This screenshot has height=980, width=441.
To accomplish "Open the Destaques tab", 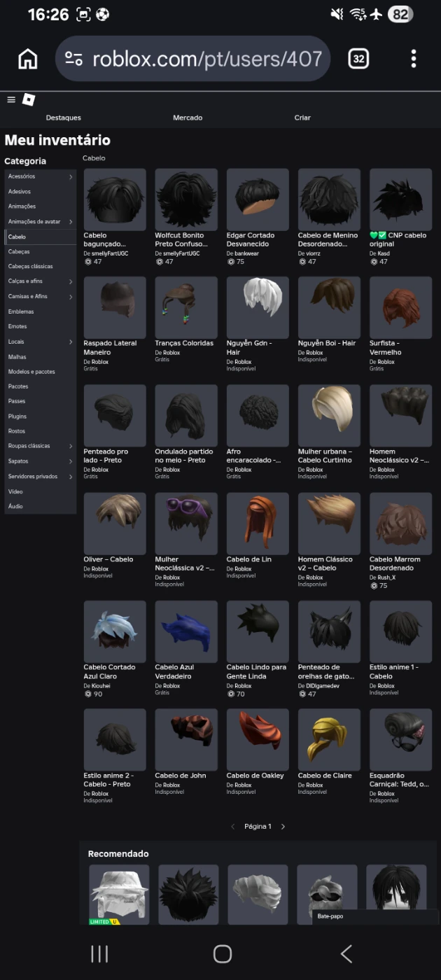I will (64, 118).
